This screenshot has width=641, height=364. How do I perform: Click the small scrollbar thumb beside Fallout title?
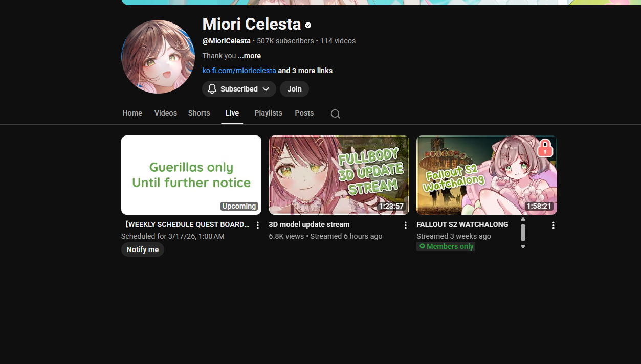click(523, 233)
